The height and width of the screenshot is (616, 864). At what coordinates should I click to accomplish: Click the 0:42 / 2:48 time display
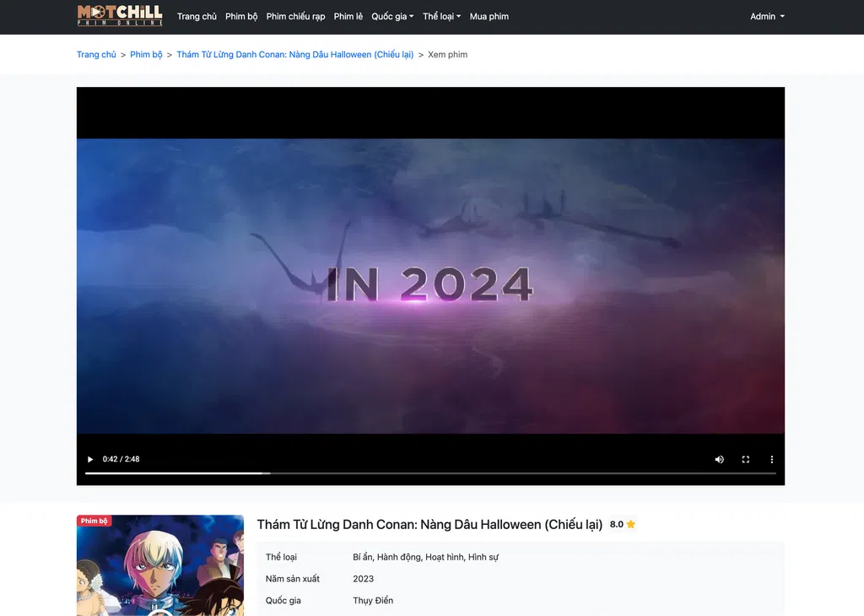(121, 460)
